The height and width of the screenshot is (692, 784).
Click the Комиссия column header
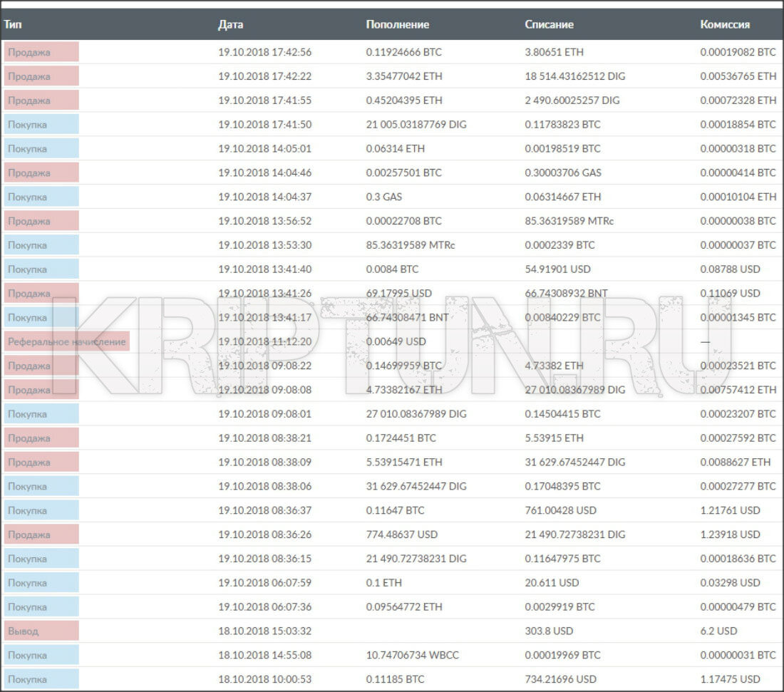pyautogui.click(x=725, y=24)
